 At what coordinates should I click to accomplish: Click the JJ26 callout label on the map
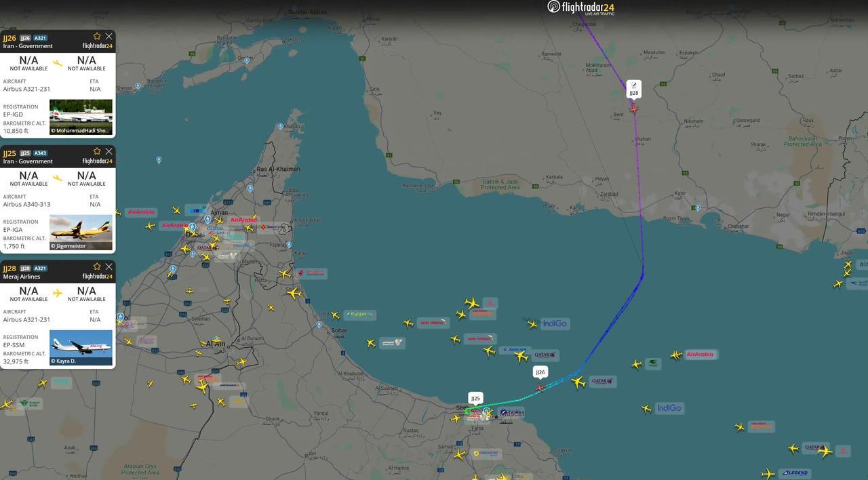click(540, 372)
